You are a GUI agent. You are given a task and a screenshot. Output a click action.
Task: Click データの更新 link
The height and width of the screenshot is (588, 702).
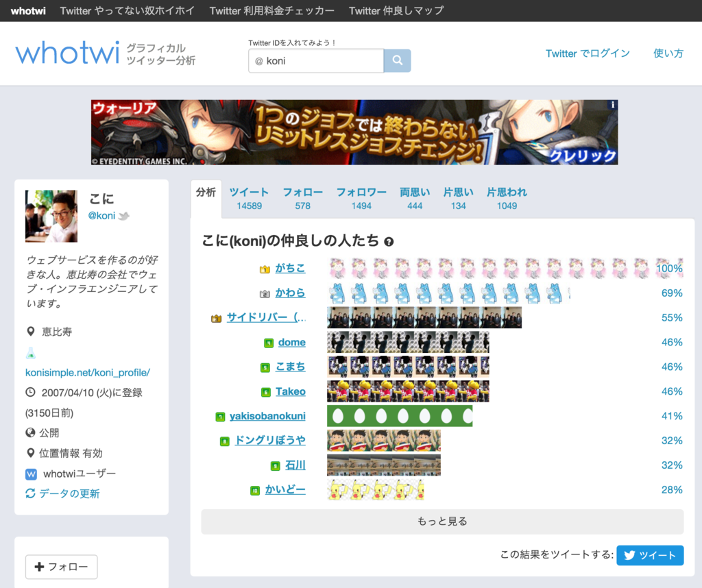69,493
